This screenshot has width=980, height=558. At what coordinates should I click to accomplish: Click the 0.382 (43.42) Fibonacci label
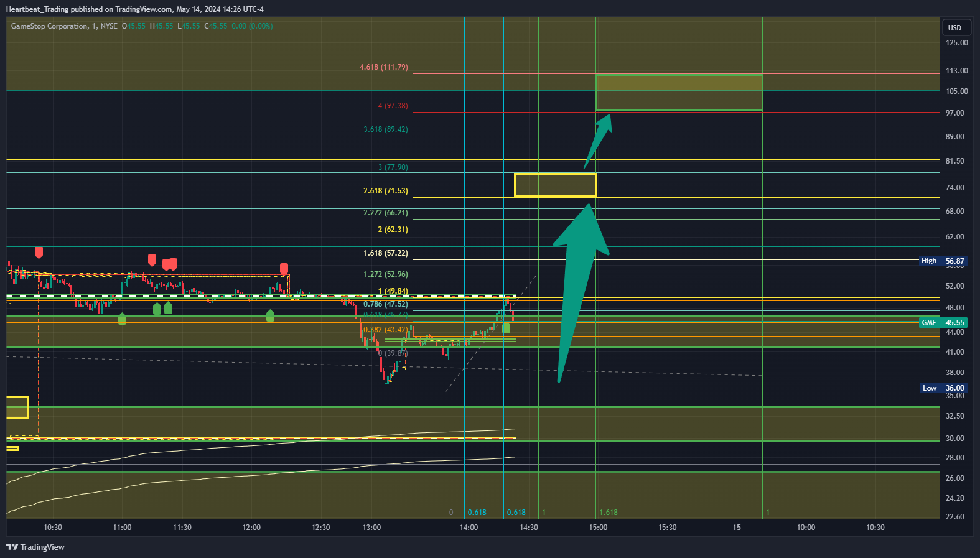pos(386,330)
